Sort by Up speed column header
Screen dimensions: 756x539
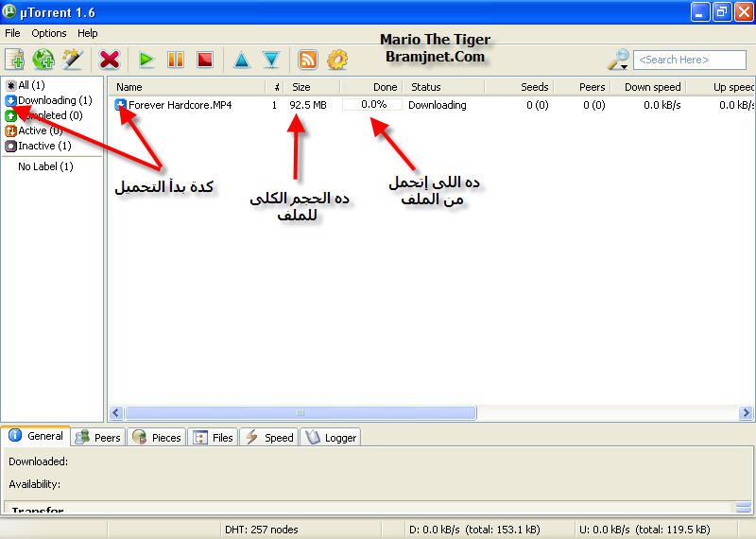tap(721, 87)
